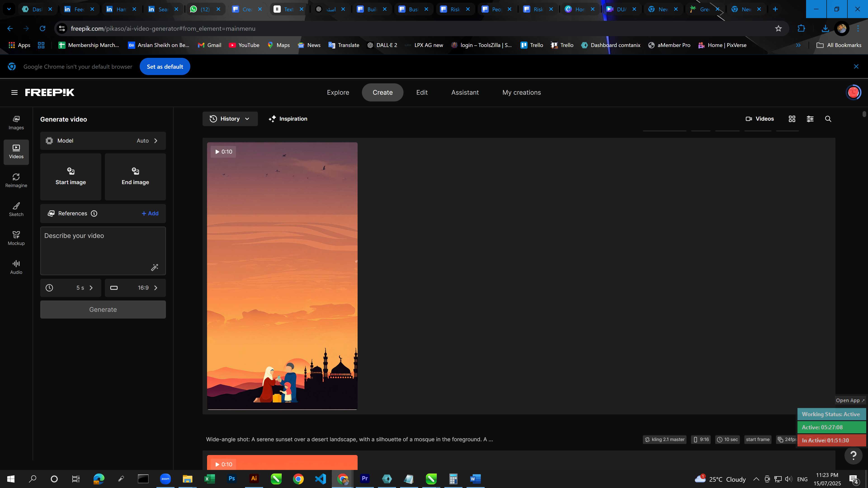The image size is (868, 488).
Task: Open the Reimagine tool
Action: tap(16, 181)
